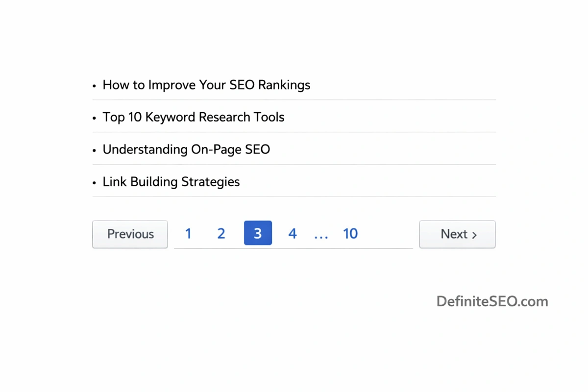Go to page 4
Viewport: 588px width, 392px height.
(292, 234)
